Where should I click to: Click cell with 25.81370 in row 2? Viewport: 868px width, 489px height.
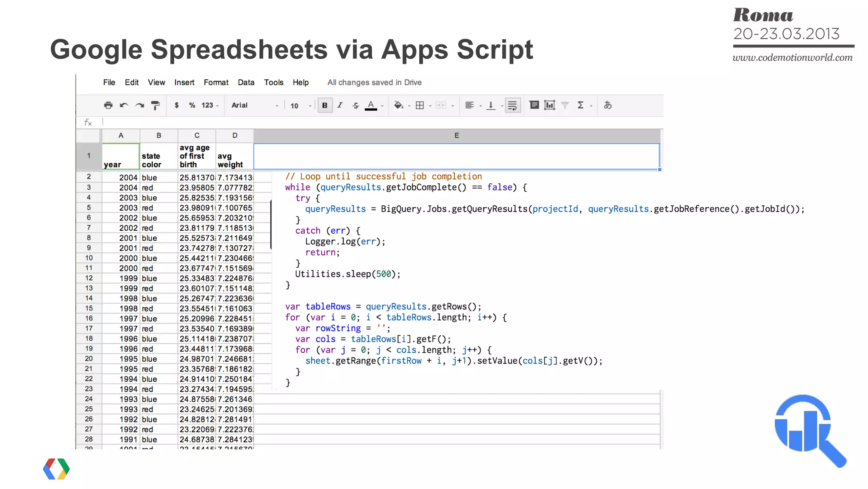pyautogui.click(x=197, y=177)
